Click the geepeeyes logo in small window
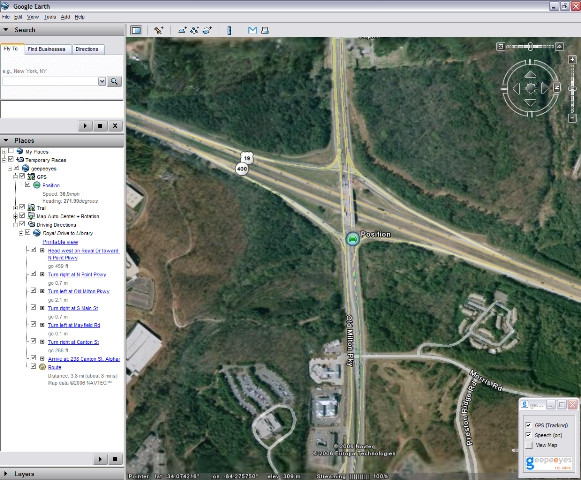The height and width of the screenshot is (480, 581). pos(548,462)
